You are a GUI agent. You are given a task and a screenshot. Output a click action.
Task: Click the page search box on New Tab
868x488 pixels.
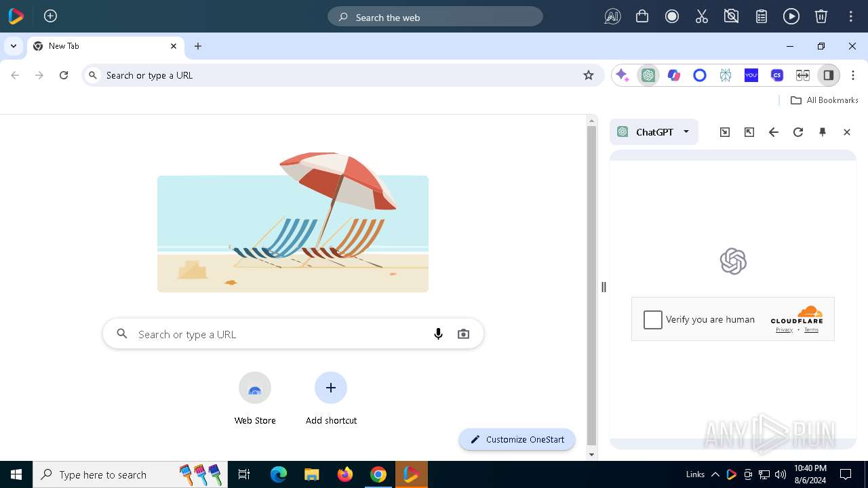point(293,333)
